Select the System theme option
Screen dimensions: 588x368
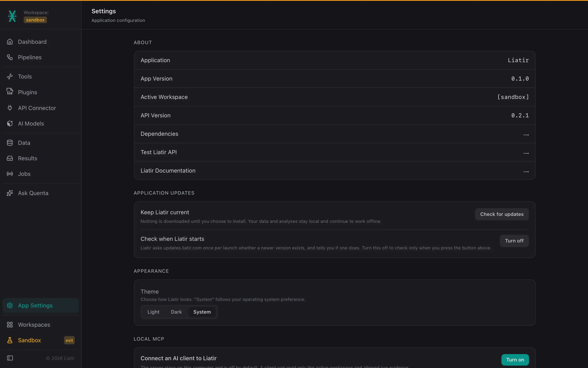202,312
